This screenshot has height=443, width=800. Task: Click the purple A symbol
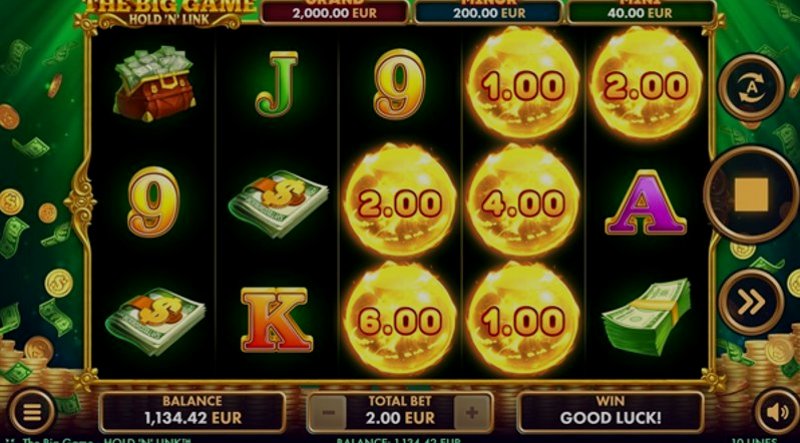pyautogui.click(x=645, y=203)
